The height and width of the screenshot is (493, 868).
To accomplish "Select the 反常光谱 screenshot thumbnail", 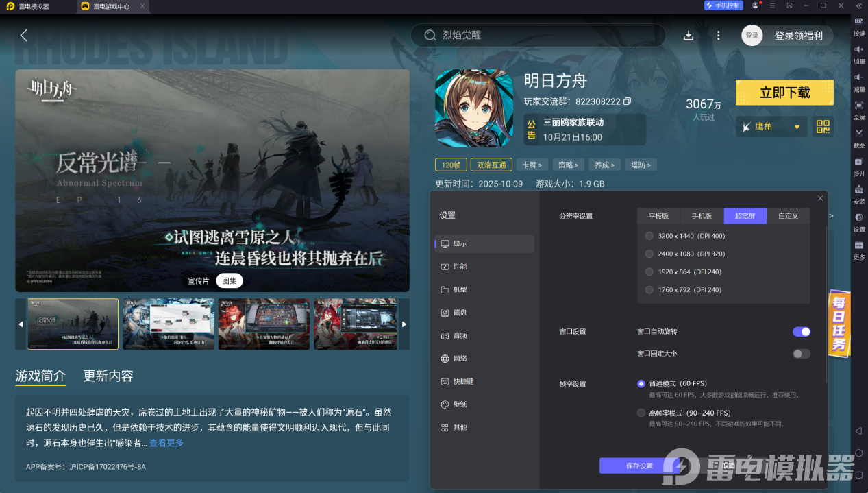I will 72,323.
